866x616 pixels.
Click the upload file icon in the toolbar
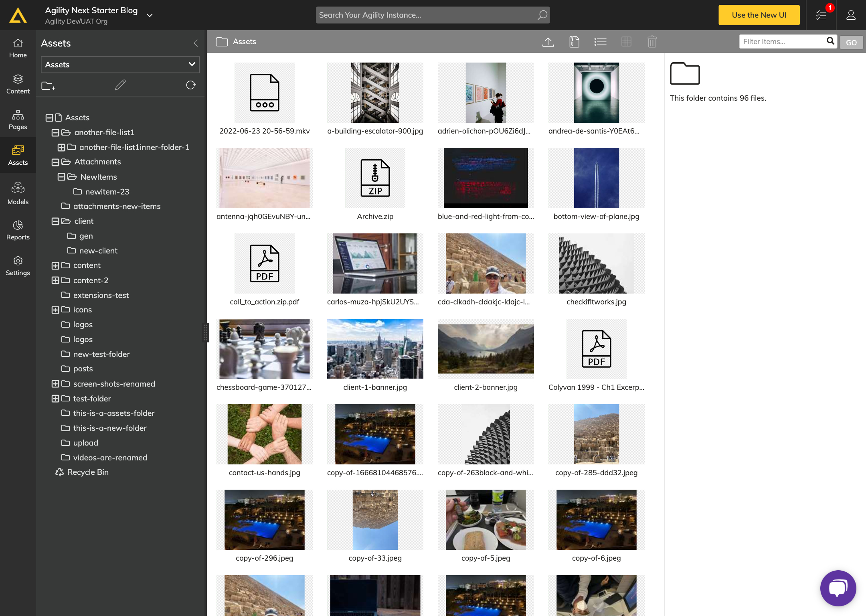[x=548, y=42]
